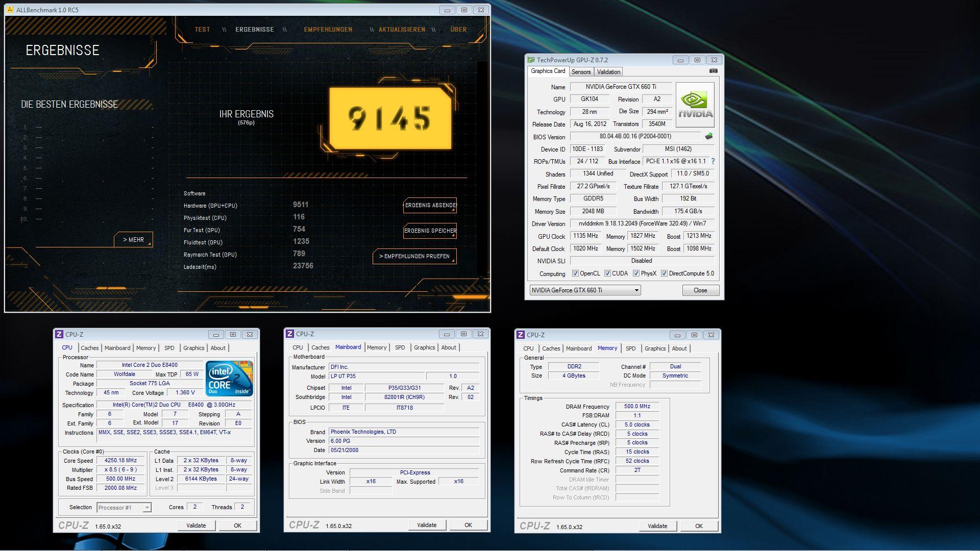Click the GPU-Z screenshot camera icon
Viewport: 980px width, 551px height.
tap(713, 71)
